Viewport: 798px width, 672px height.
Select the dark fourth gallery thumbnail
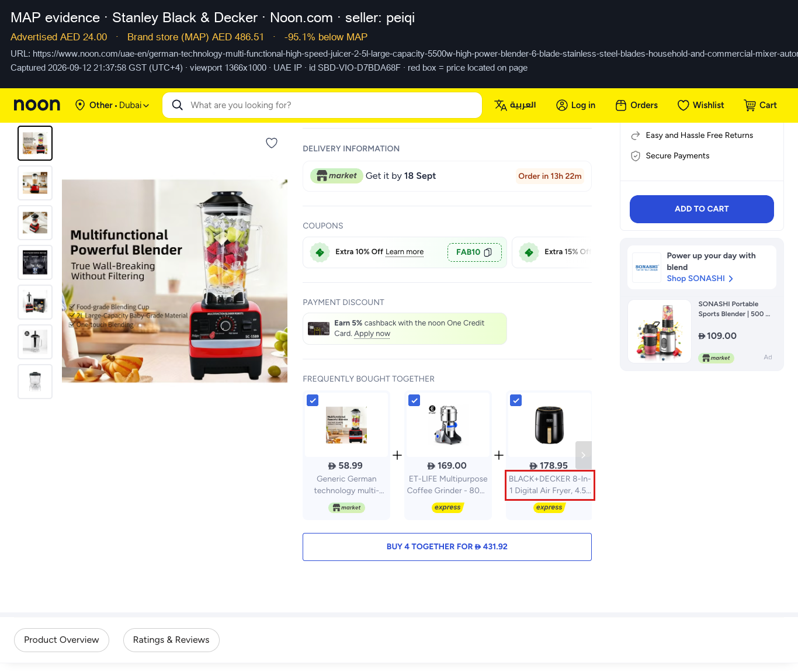tap(35, 262)
